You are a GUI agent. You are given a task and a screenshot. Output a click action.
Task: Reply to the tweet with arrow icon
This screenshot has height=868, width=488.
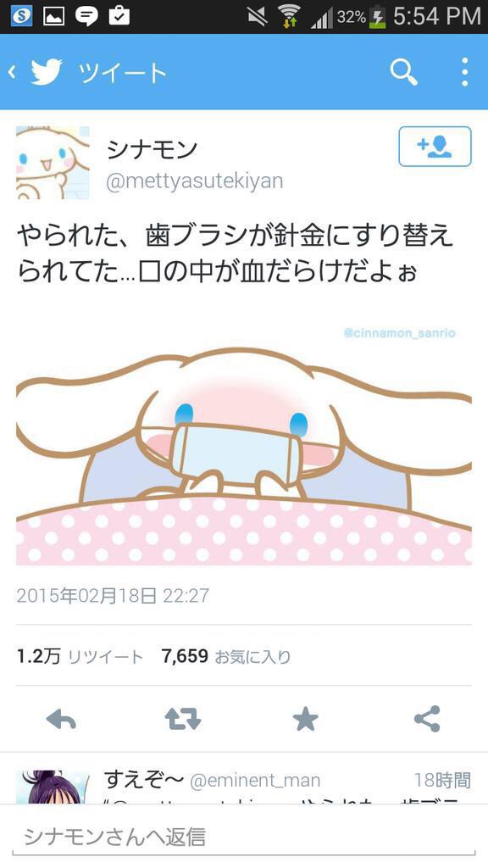pos(61,719)
